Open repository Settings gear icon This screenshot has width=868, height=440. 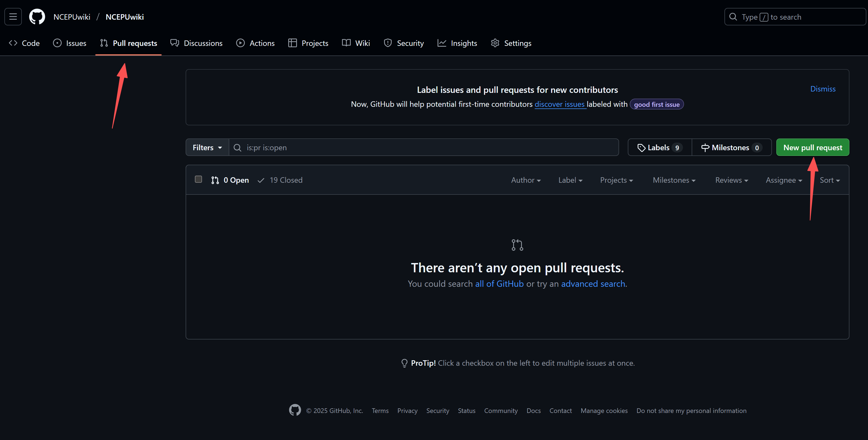pyautogui.click(x=495, y=43)
